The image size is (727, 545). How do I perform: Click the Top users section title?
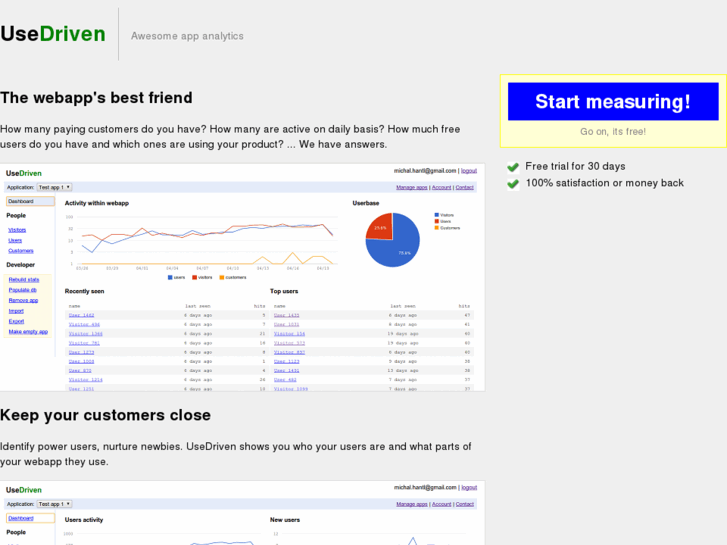click(x=284, y=291)
